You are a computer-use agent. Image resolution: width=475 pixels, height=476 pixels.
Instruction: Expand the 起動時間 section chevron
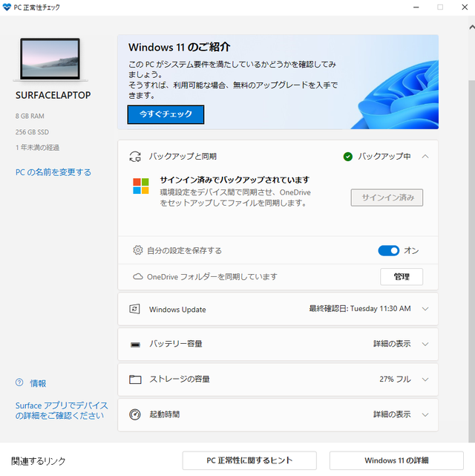pyautogui.click(x=425, y=414)
